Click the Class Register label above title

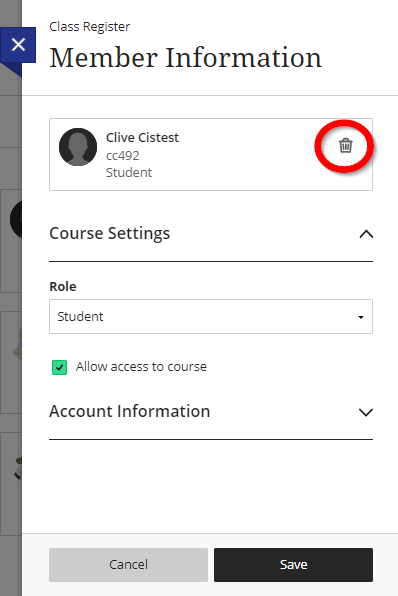90,27
